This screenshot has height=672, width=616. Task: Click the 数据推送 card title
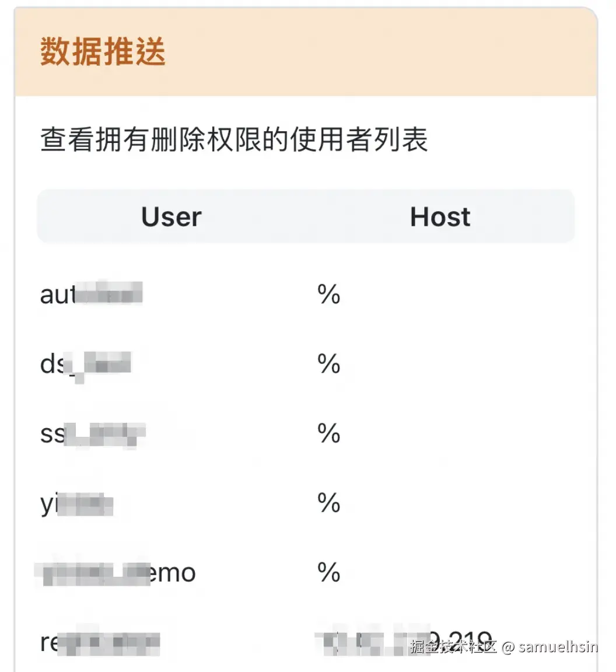103,51
